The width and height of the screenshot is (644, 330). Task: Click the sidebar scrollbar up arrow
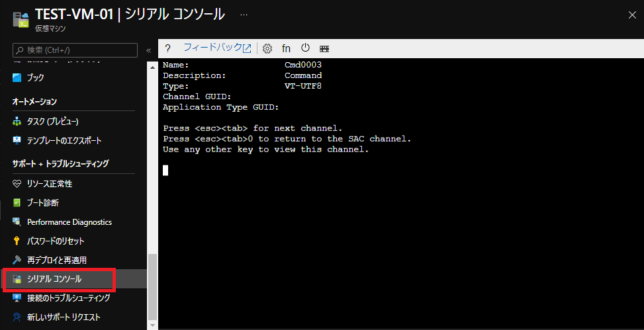(152, 67)
